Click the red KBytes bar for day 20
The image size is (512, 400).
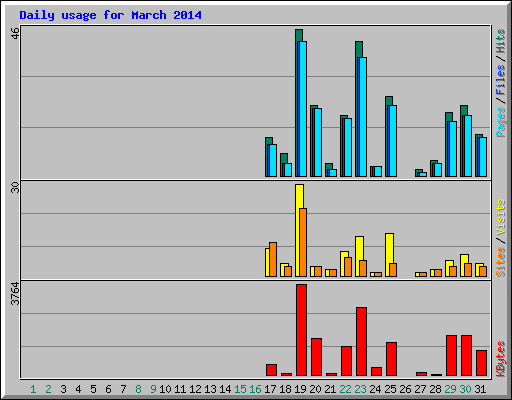tap(316, 357)
